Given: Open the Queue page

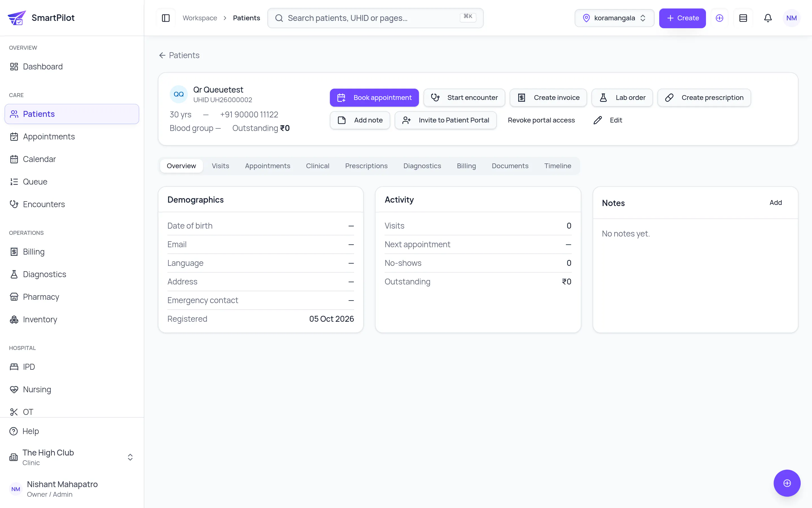Looking at the screenshot, I should (72, 182).
